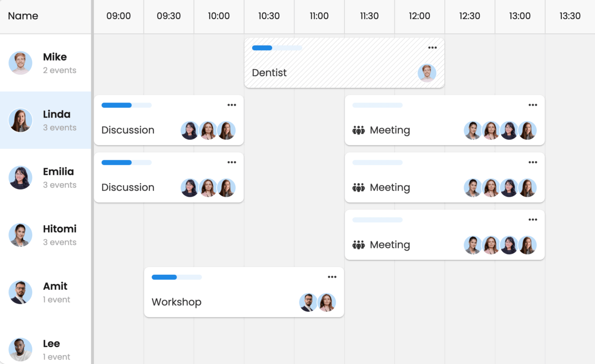Click the 12:00 time column header
The width and height of the screenshot is (595, 364).
[x=419, y=16]
